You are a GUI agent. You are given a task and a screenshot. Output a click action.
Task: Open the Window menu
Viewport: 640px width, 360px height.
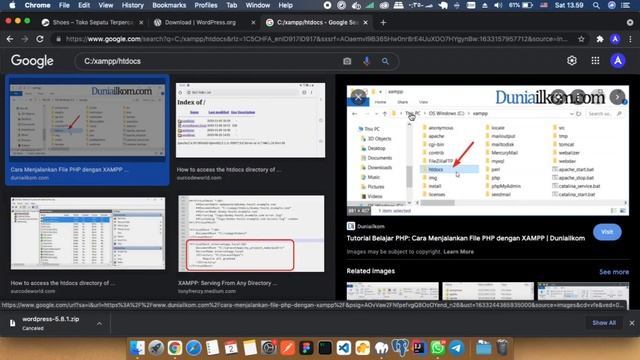(258, 5)
